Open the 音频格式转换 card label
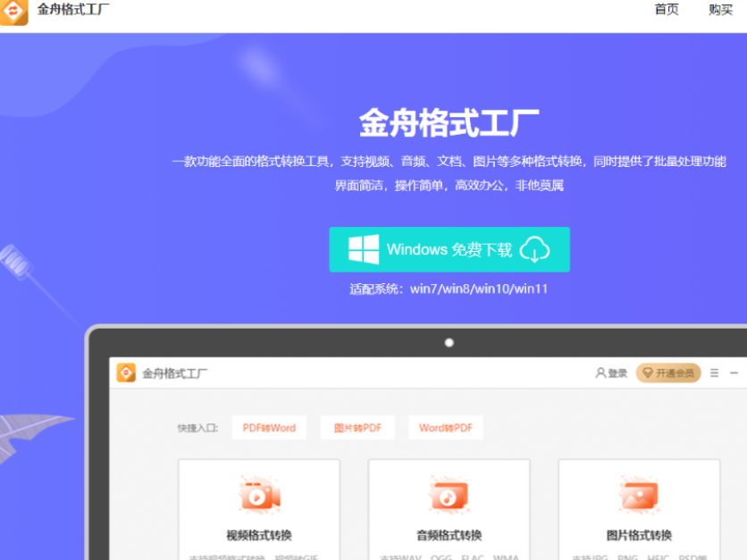The width and height of the screenshot is (747, 560). [x=449, y=535]
